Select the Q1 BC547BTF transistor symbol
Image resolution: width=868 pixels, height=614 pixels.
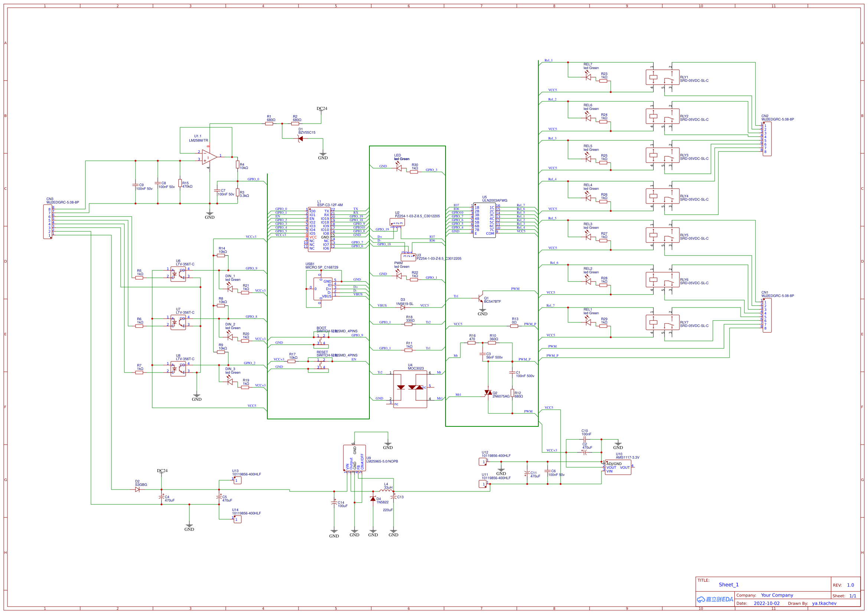[480, 298]
